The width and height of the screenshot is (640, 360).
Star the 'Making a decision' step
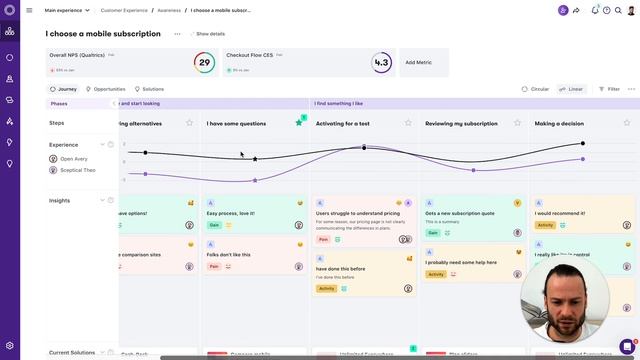coord(627,122)
